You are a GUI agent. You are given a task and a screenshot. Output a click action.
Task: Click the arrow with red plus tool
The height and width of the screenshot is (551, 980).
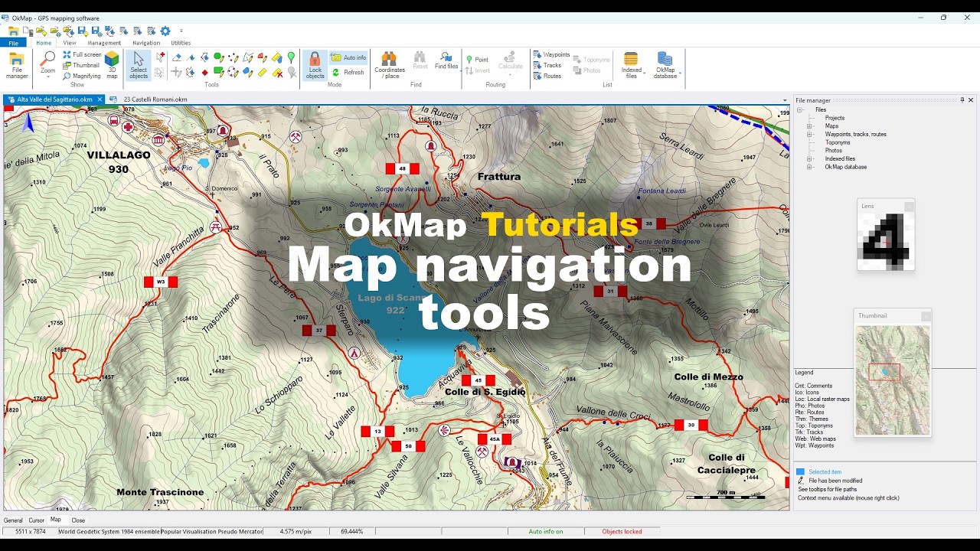(160, 57)
